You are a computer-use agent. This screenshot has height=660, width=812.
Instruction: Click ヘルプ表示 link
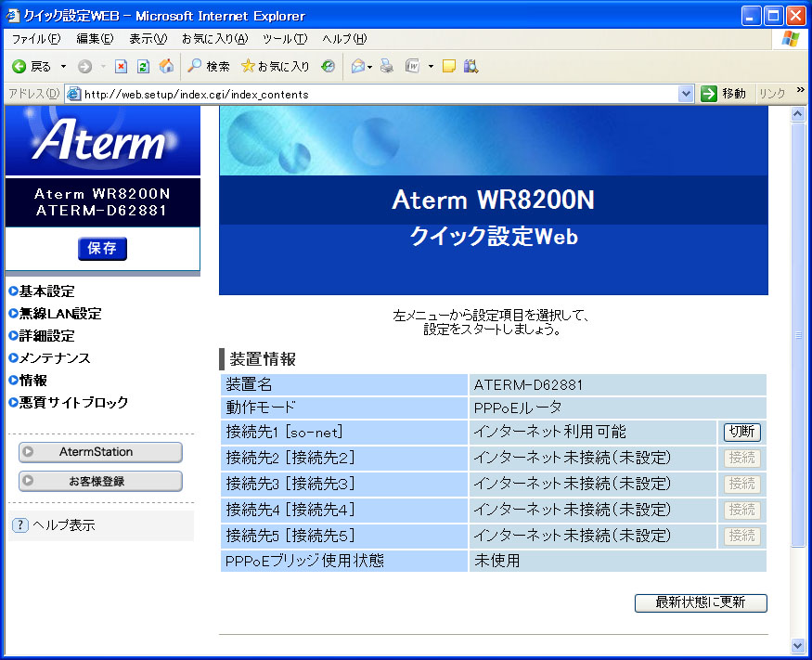(x=64, y=525)
